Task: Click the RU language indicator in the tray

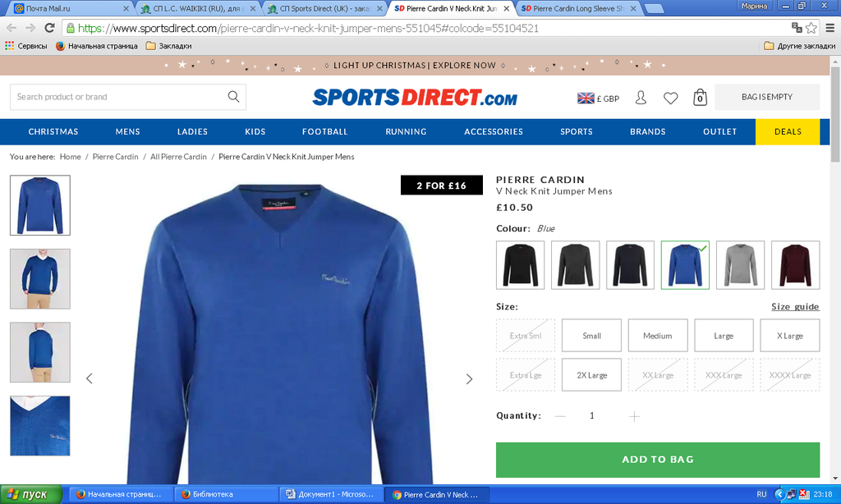Action: pyautogui.click(x=761, y=494)
